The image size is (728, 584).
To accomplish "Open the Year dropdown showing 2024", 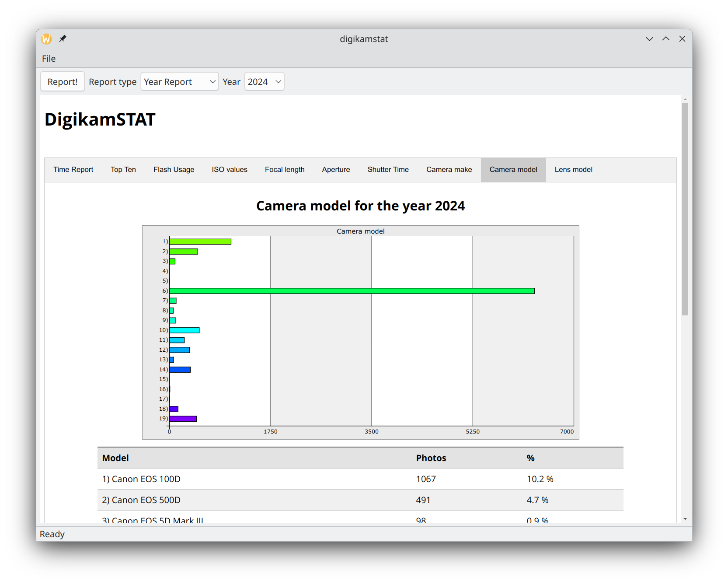I will click(x=264, y=82).
